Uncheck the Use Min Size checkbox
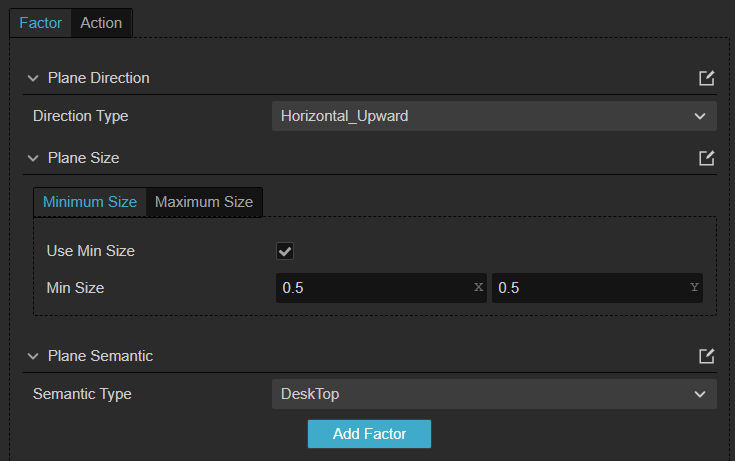This screenshot has width=735, height=461. tap(285, 251)
